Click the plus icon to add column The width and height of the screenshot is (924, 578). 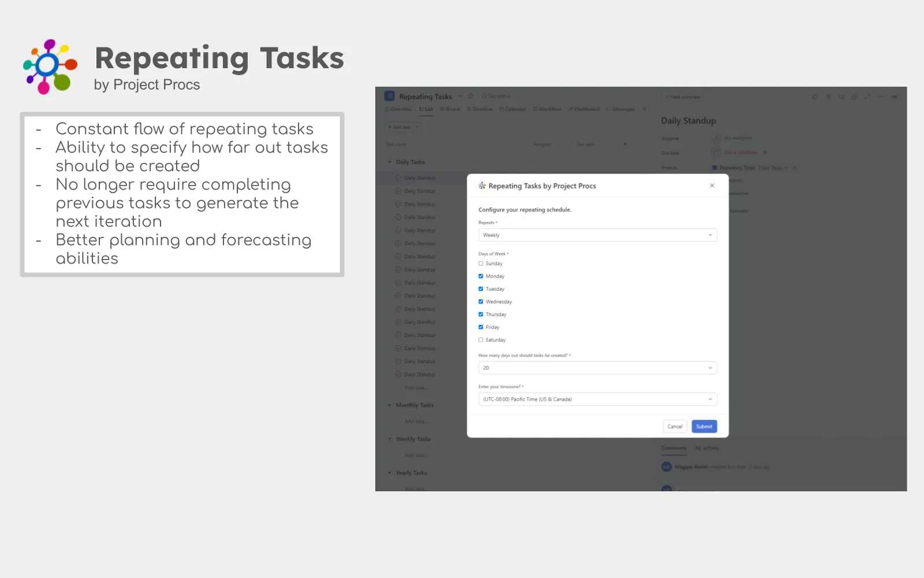coord(625,144)
